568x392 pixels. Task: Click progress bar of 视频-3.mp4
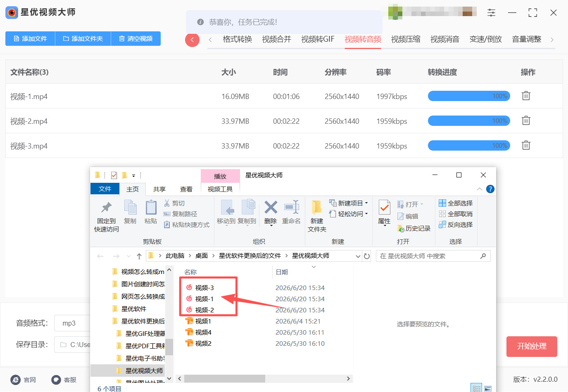tap(469, 146)
